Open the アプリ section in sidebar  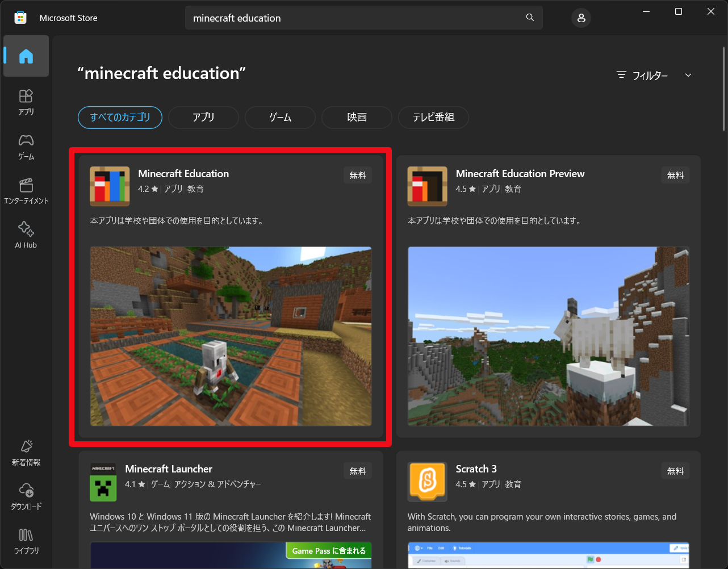pyautogui.click(x=26, y=102)
